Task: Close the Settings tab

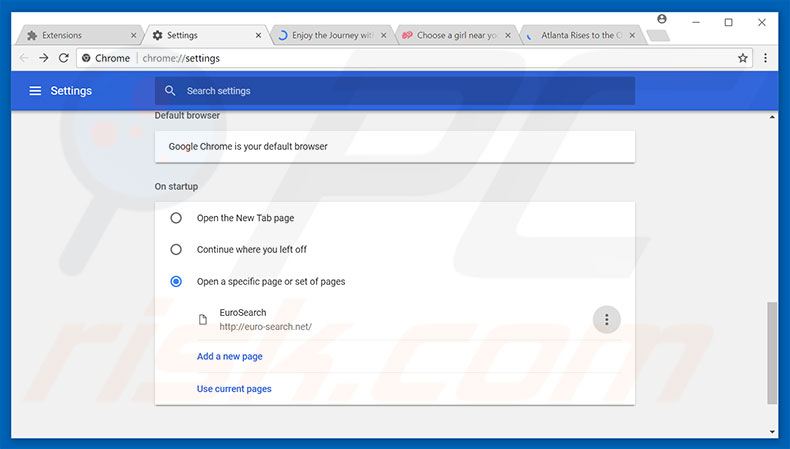Action: click(258, 35)
